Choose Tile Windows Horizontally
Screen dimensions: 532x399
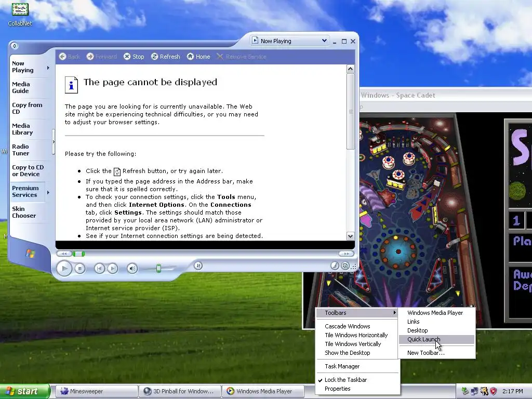point(357,335)
